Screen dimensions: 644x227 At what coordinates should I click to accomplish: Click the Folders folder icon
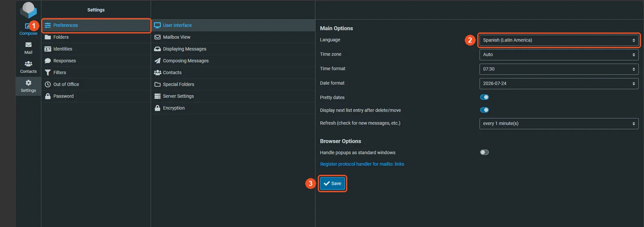click(x=47, y=37)
